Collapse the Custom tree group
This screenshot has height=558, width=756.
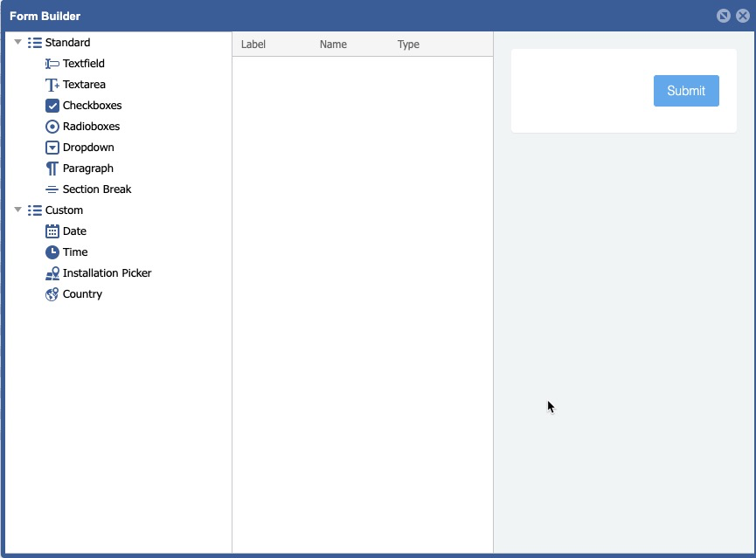click(x=17, y=210)
